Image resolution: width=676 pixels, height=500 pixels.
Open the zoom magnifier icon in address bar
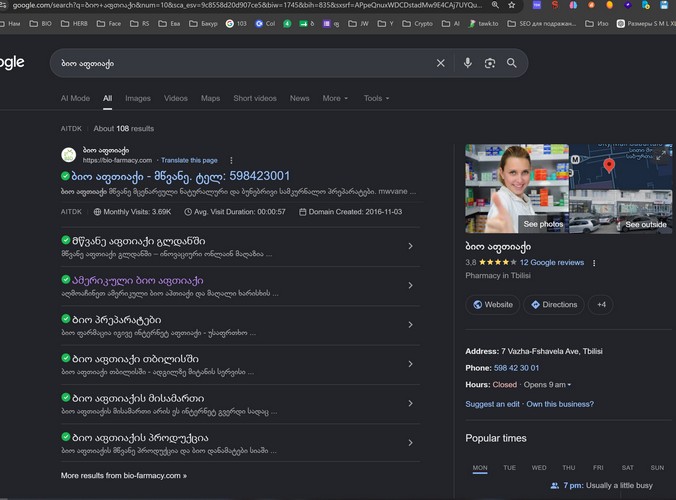tap(495, 5)
